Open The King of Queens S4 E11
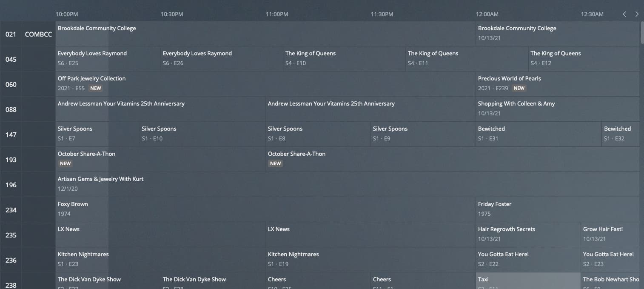 click(467, 59)
